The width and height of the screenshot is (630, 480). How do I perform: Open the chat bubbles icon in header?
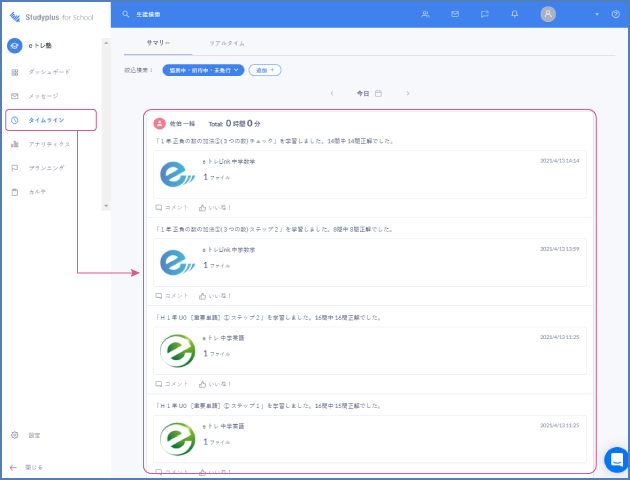485,14
